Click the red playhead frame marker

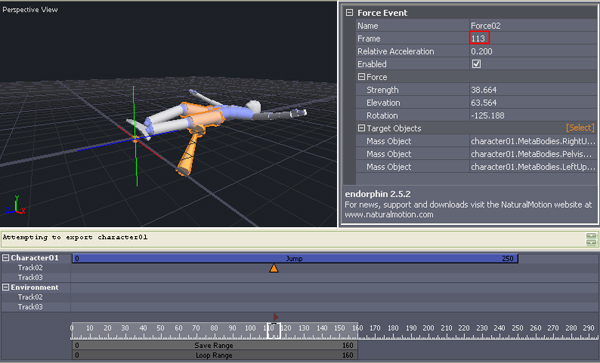click(x=276, y=317)
